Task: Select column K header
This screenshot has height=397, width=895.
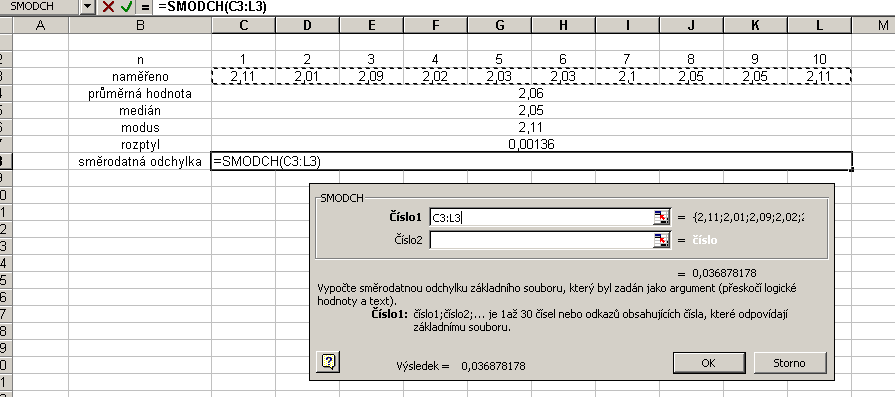Action: tap(755, 25)
